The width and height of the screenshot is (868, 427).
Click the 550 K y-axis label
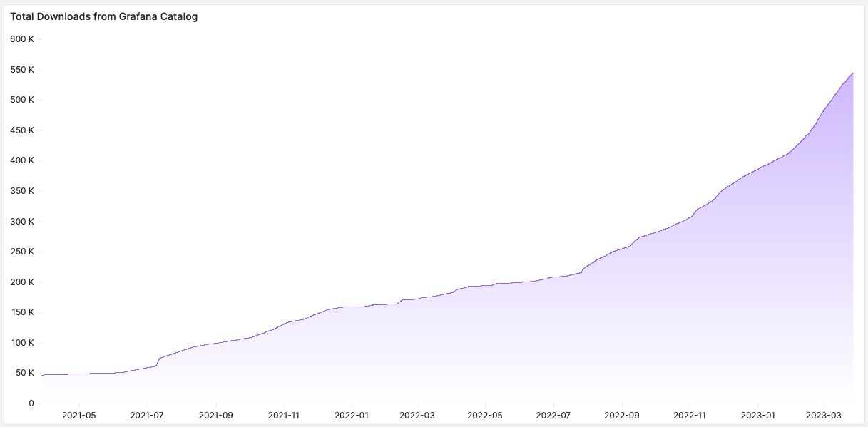coord(21,70)
